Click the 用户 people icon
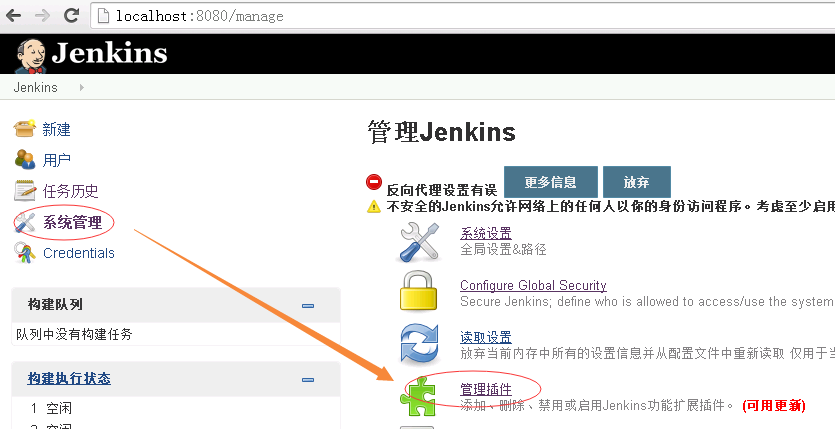This screenshot has height=429, width=835. 24,159
